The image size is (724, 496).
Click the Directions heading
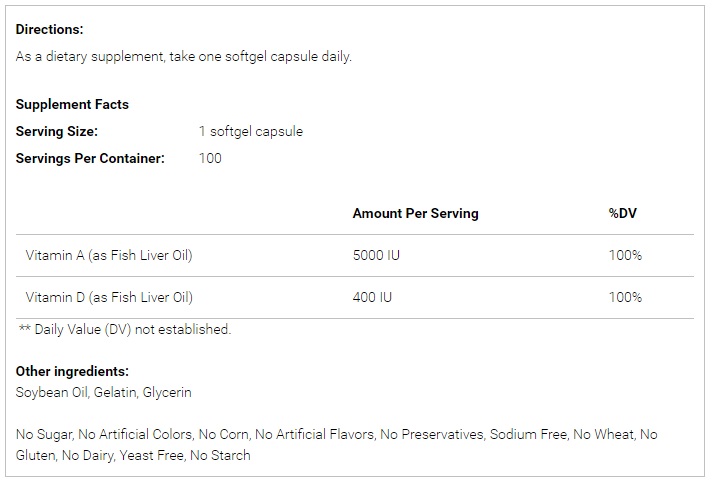pos(50,30)
